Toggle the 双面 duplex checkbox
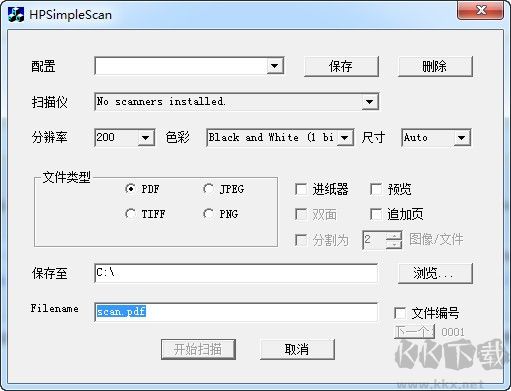511x391 pixels. tap(301, 214)
